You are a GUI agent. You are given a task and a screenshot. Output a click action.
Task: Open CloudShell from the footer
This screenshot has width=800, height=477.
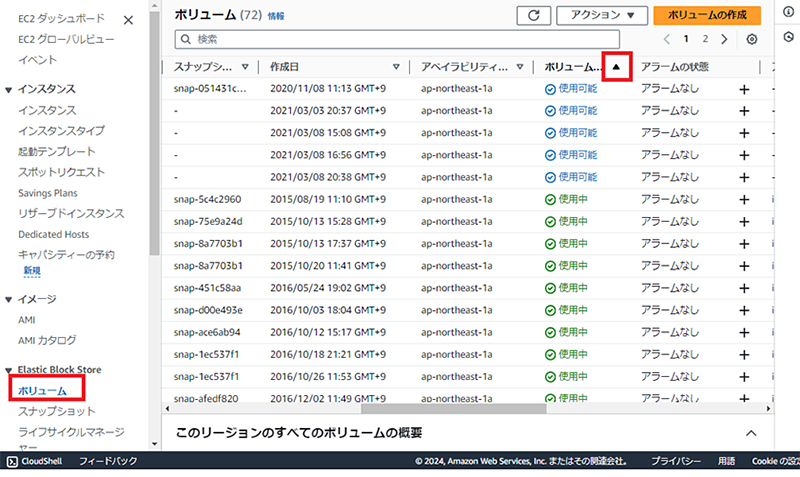[x=35, y=461]
